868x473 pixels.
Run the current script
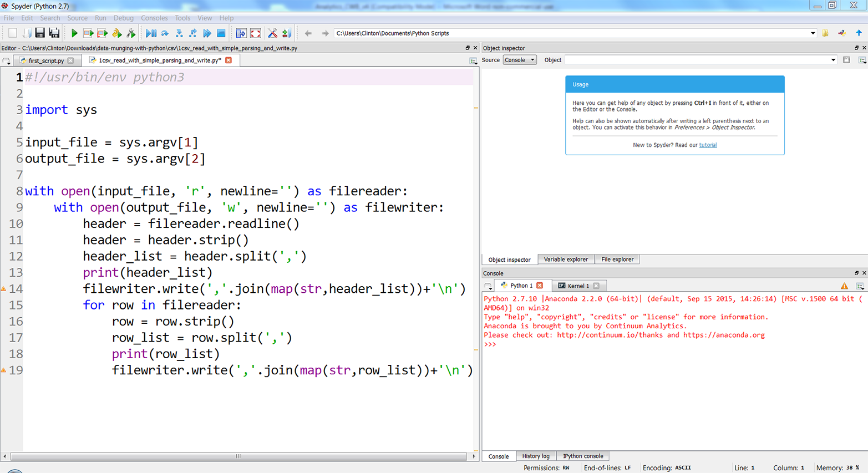pyautogui.click(x=74, y=33)
